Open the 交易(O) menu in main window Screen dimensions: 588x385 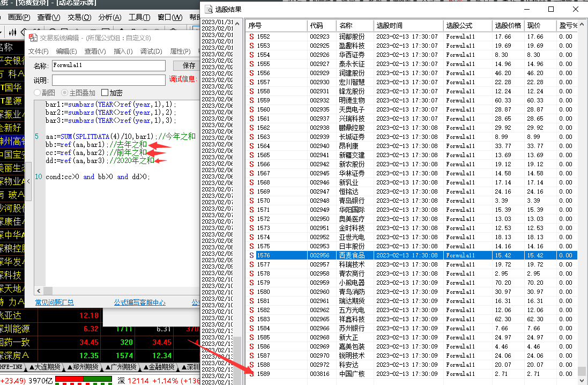click(x=79, y=17)
